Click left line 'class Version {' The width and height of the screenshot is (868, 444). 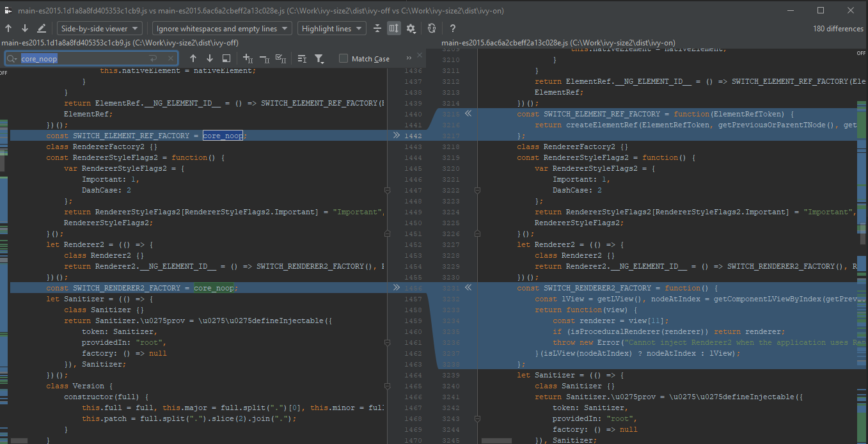click(79, 386)
